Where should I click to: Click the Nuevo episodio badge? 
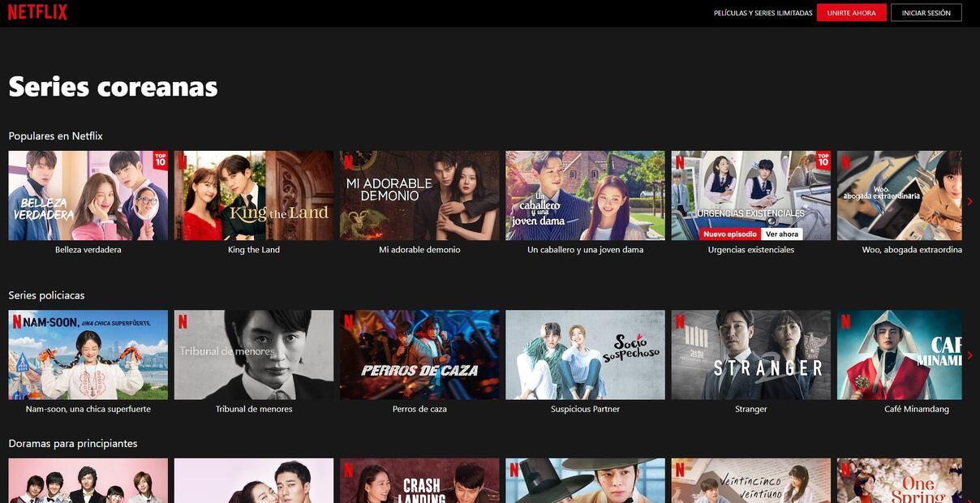730,234
